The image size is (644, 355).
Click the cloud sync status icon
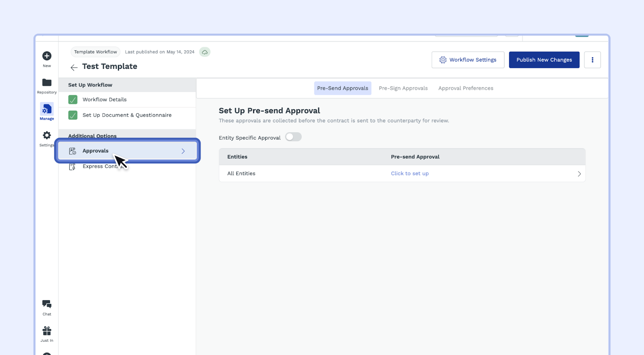pos(205,52)
